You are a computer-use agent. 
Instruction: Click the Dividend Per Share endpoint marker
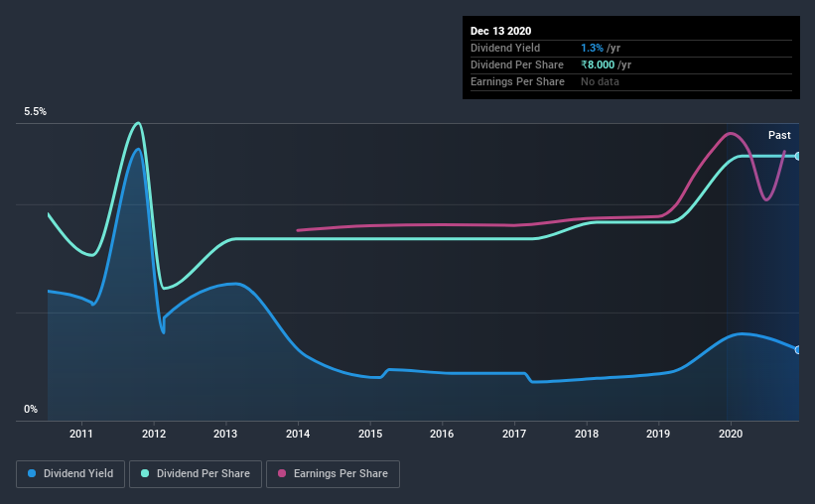(798, 156)
